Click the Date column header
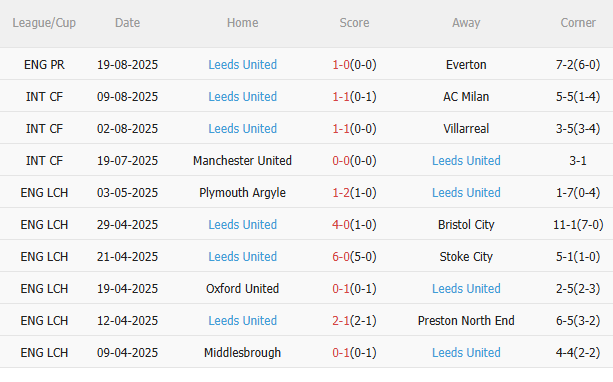Screen dimensions: 613x382 click(x=127, y=23)
